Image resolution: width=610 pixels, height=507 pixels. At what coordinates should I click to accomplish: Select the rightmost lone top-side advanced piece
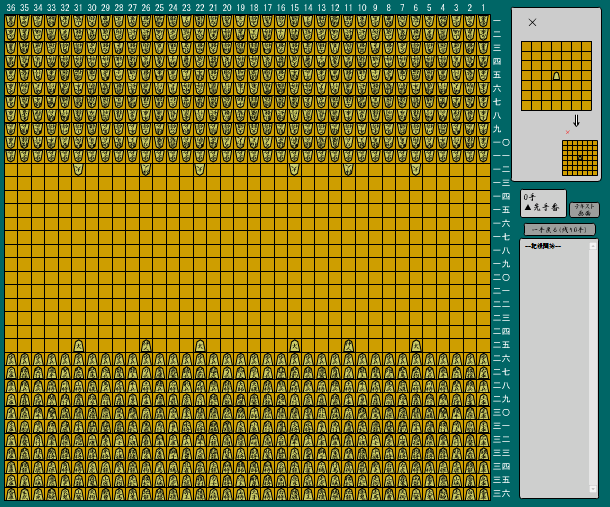(415, 169)
